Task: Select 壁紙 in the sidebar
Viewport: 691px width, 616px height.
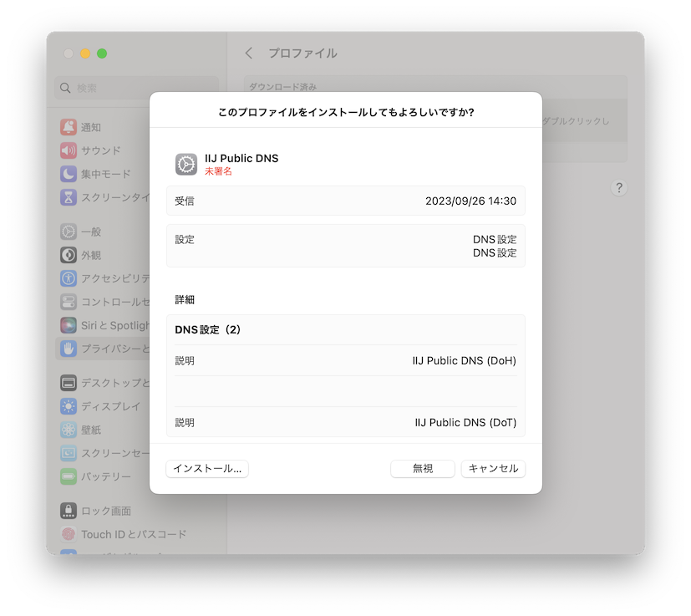Action: coord(91,430)
